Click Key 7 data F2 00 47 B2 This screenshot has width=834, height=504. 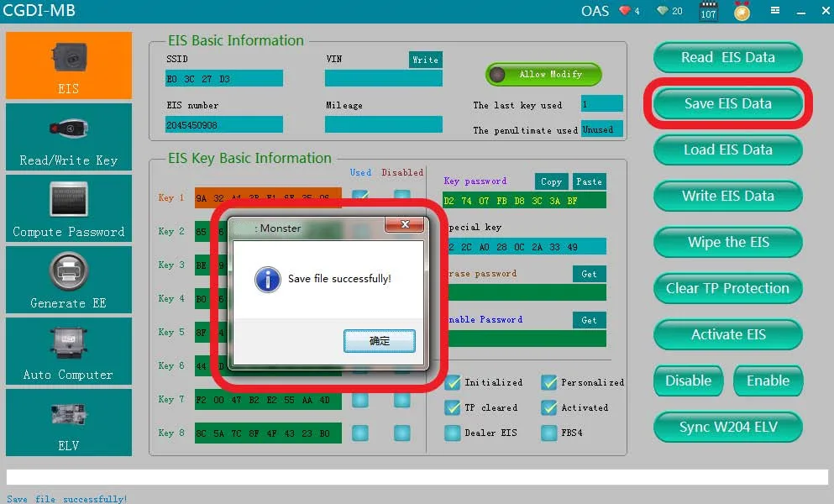point(268,400)
